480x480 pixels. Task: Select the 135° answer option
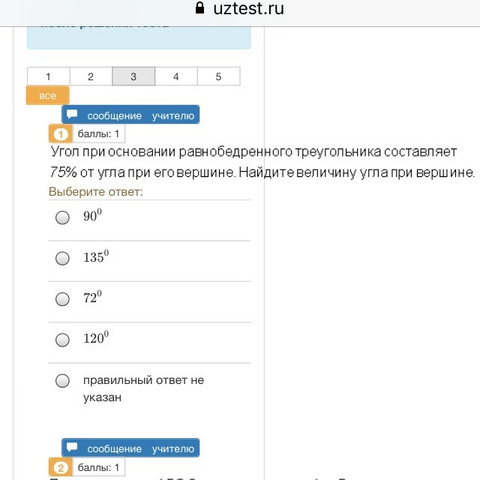coord(62,258)
